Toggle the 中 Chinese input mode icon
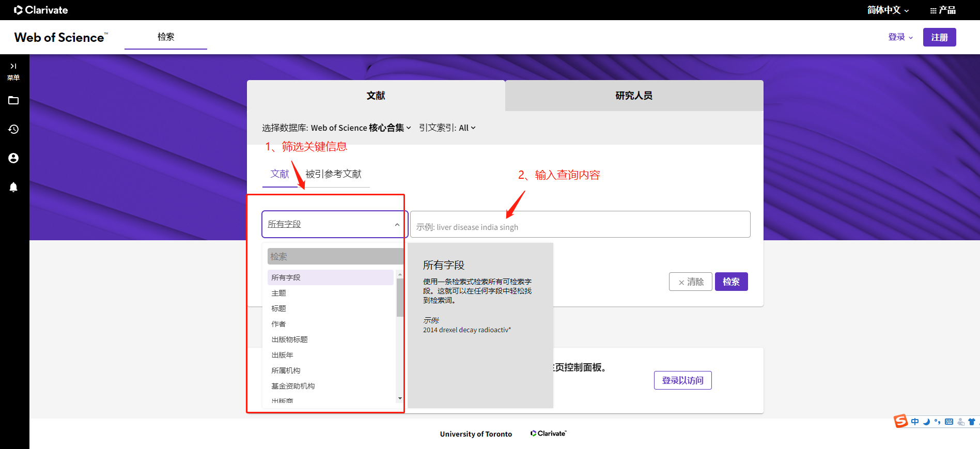The height and width of the screenshot is (449, 980). click(x=915, y=422)
